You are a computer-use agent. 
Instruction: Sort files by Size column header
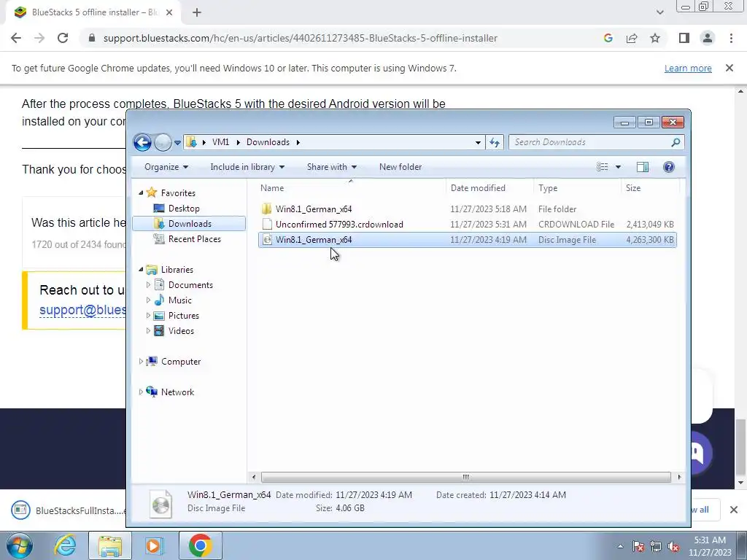[x=650, y=188]
